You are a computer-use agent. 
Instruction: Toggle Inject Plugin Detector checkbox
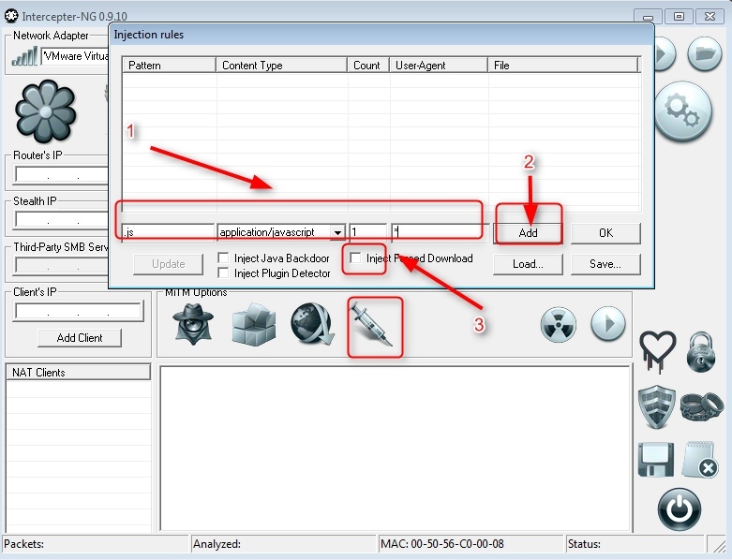pos(224,273)
